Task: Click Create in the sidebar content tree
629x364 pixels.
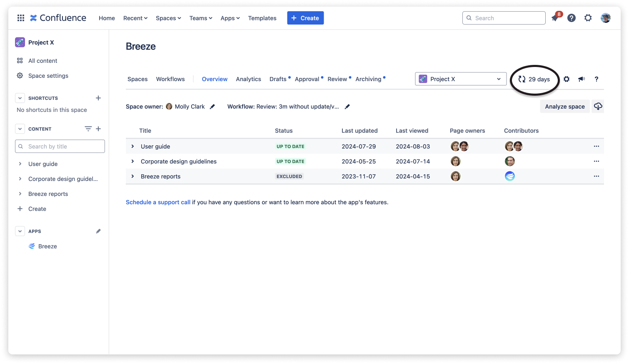Action: click(x=37, y=209)
